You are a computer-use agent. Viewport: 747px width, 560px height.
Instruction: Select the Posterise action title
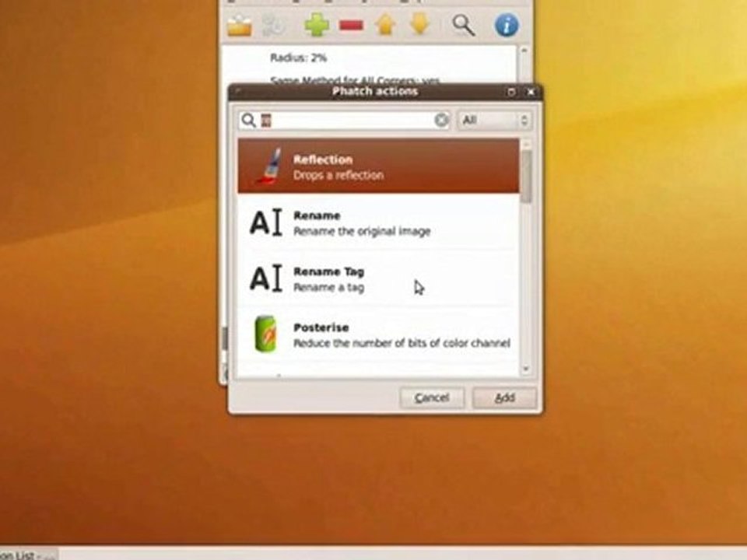[x=321, y=327]
